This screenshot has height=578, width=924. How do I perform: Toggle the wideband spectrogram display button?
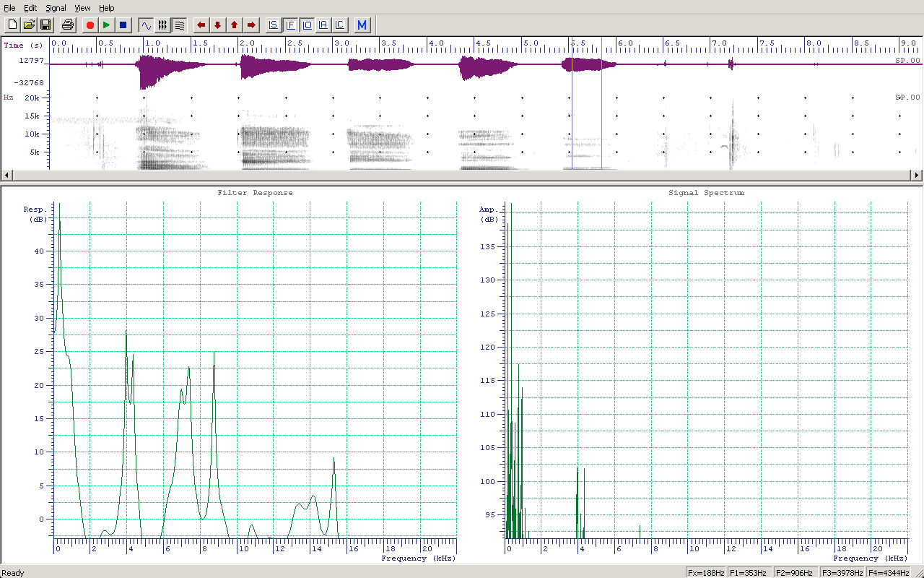coord(163,25)
